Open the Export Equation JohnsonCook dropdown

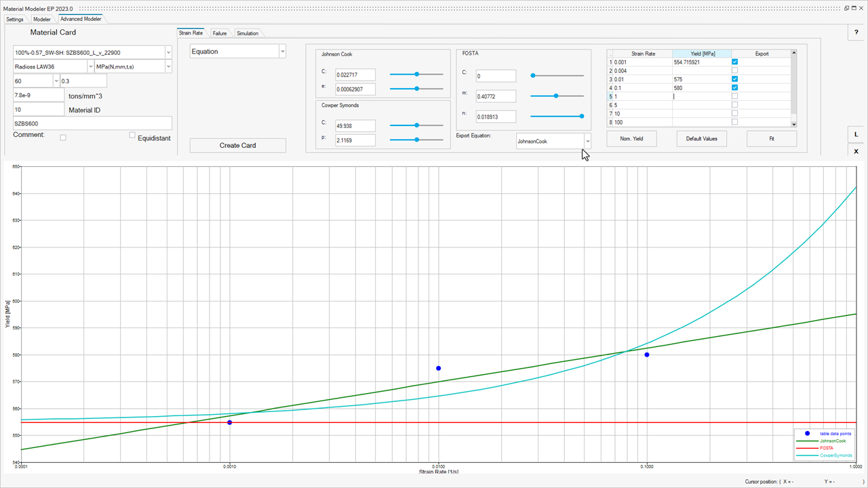[x=587, y=141]
